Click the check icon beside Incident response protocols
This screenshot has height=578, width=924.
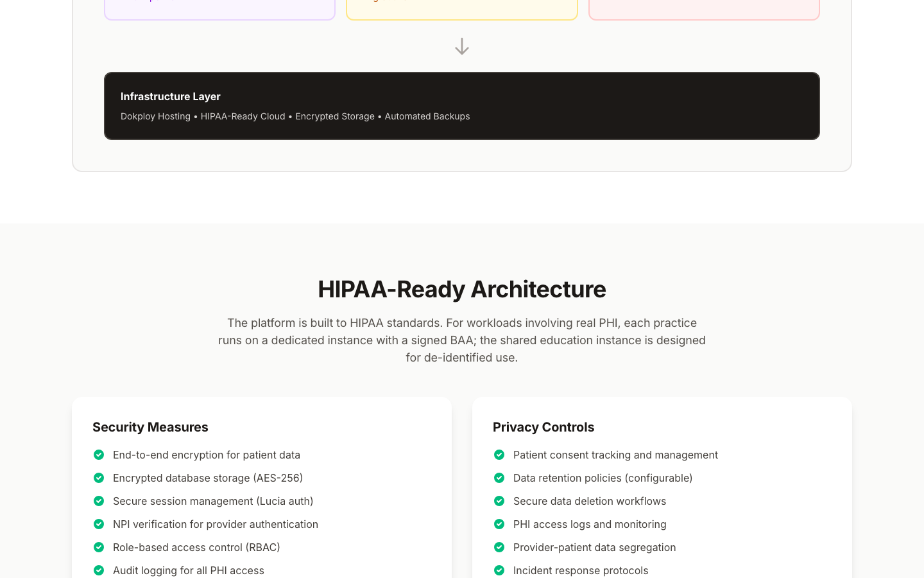499,570
